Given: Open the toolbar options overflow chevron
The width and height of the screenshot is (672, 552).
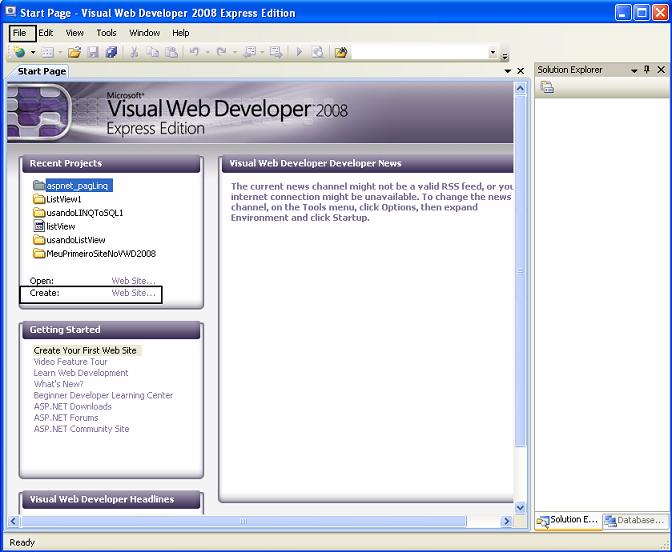Looking at the screenshot, I should click(x=505, y=55).
